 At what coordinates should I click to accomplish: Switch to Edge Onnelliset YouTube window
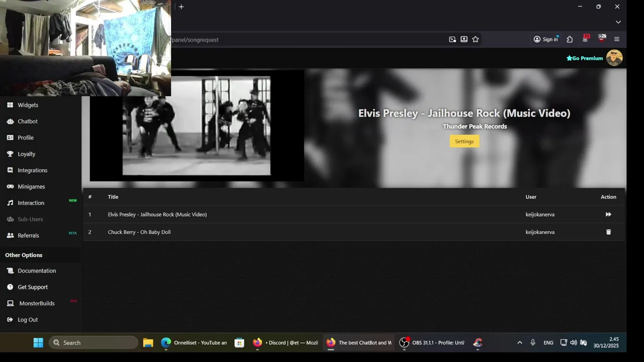pyautogui.click(x=194, y=342)
